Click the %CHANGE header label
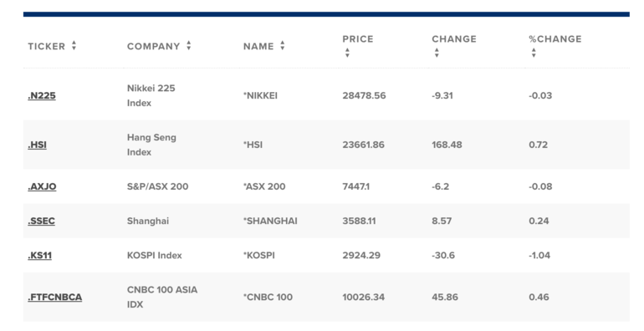644x331 pixels. pyautogui.click(x=555, y=39)
